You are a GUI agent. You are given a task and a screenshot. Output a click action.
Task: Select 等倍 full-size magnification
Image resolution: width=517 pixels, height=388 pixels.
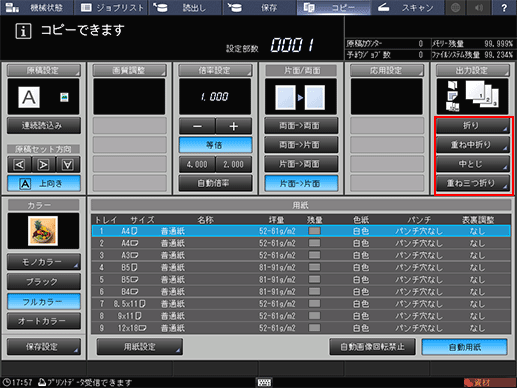point(215,145)
